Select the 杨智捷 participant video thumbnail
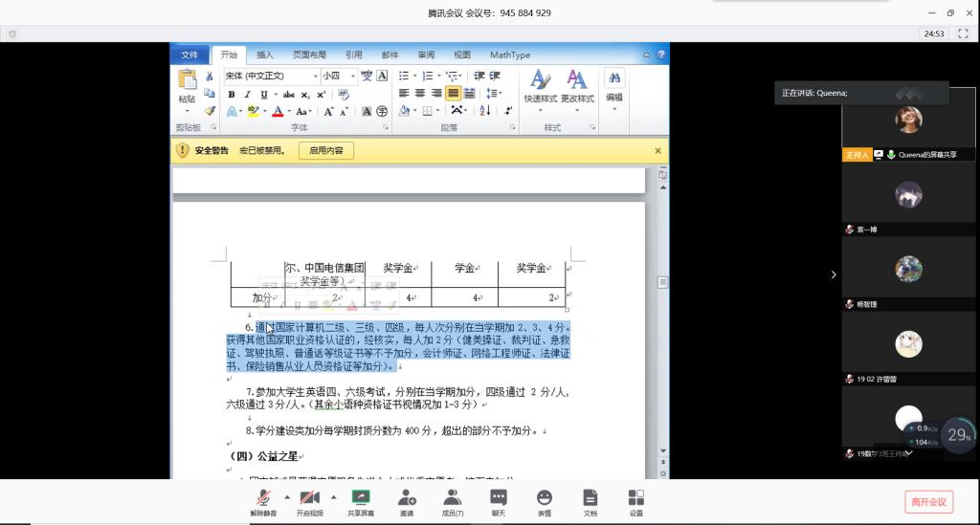 (x=908, y=270)
